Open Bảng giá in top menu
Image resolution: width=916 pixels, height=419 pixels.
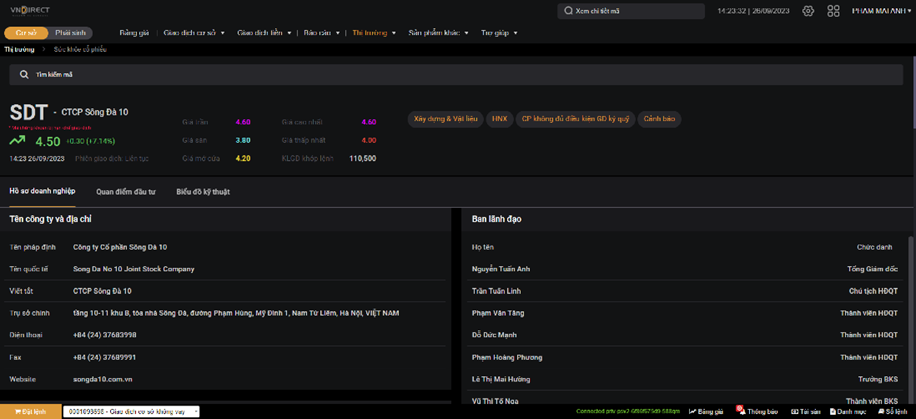(134, 33)
